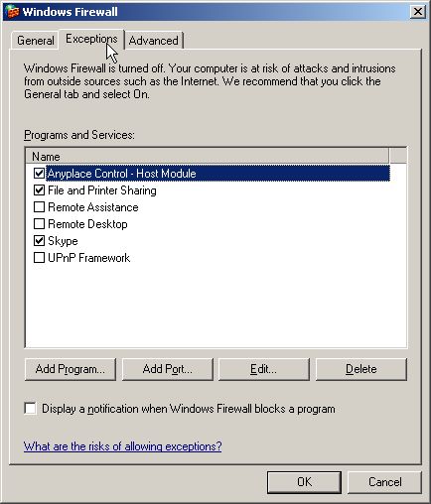The image size is (431, 504).
Task: Check the Remote Desktop exception box
Action: 39,224
